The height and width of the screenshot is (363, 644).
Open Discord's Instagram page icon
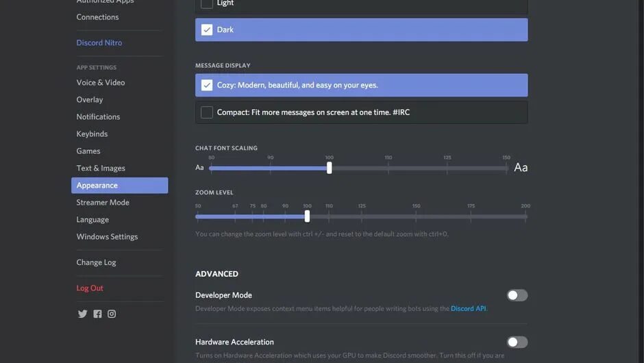(x=112, y=314)
